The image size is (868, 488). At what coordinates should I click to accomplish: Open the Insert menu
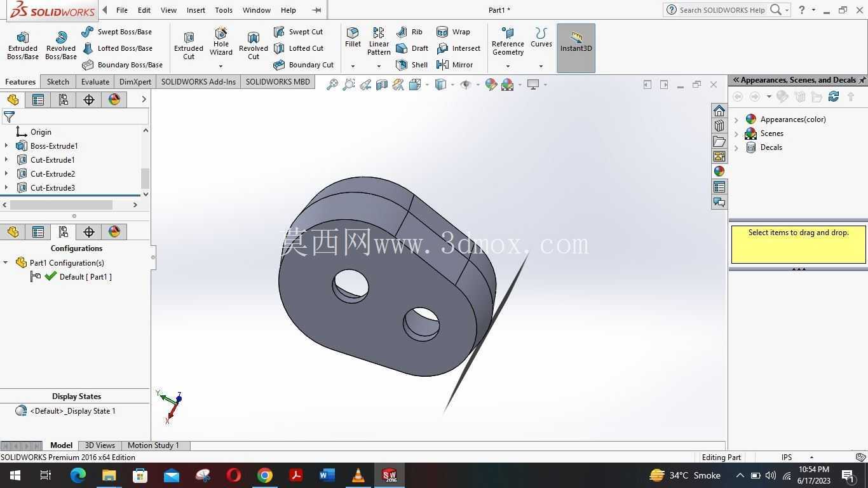click(x=196, y=10)
